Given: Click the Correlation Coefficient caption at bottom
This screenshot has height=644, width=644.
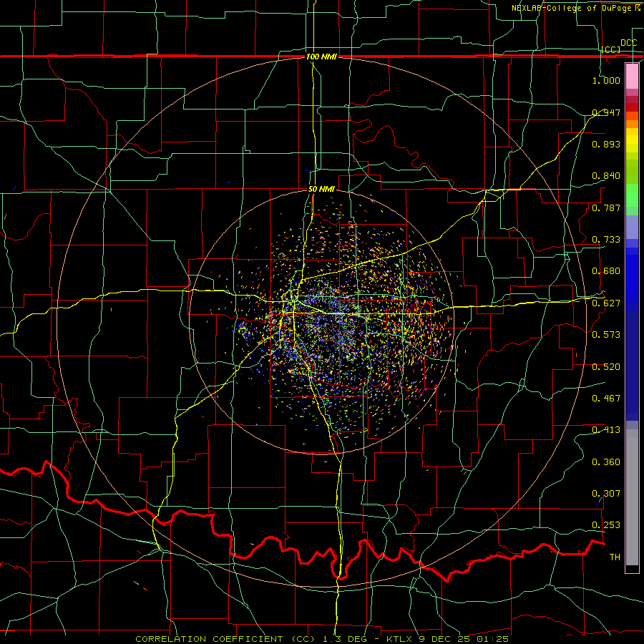Looking at the screenshot, I should (322, 639).
